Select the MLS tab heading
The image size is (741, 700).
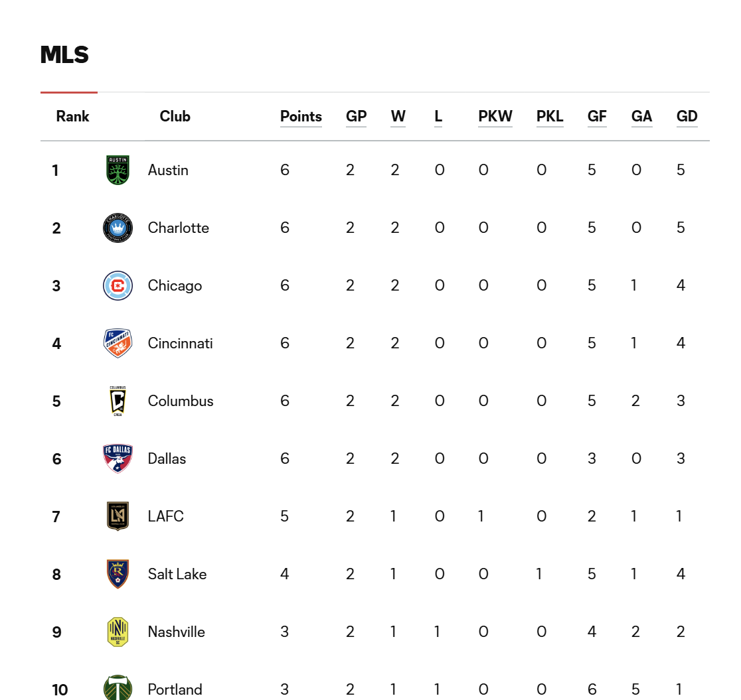65,55
